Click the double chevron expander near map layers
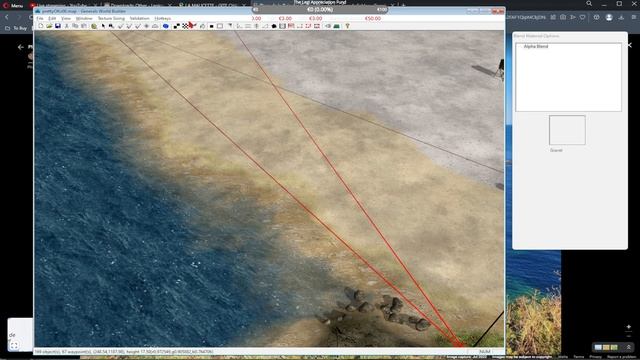Image resolution: width=640 pixels, height=360 pixels. [629, 347]
